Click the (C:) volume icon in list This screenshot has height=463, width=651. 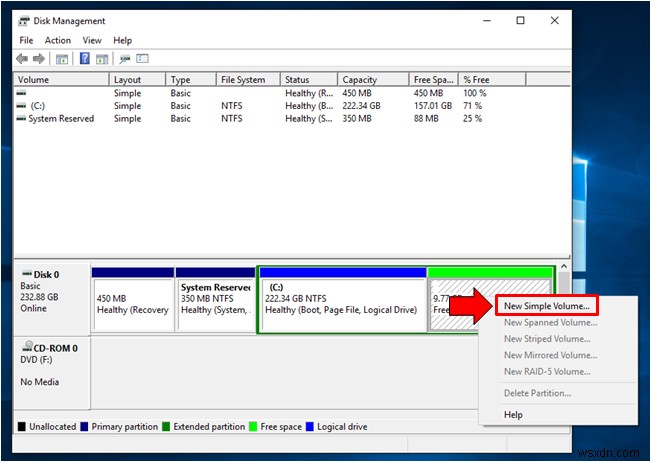[21, 106]
